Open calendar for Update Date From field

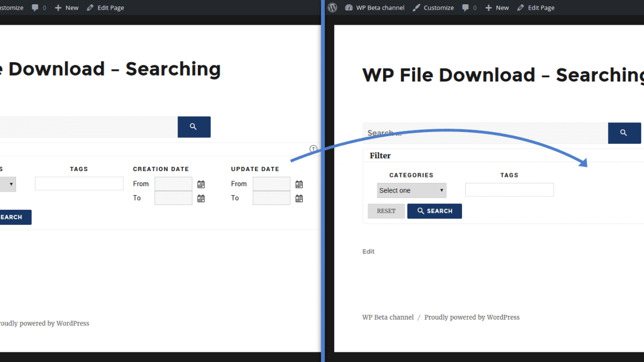(x=299, y=184)
